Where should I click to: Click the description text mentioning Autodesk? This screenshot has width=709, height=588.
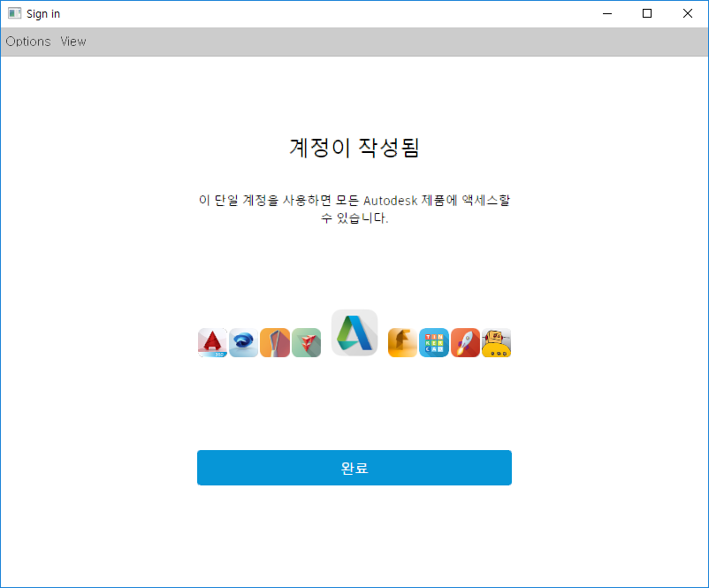pyautogui.click(x=354, y=209)
